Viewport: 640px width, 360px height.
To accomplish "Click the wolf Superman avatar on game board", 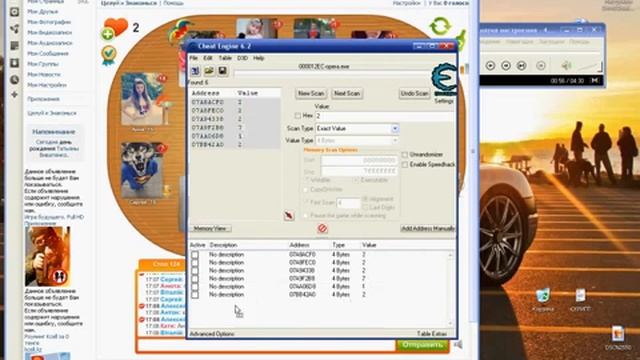I will (142, 171).
